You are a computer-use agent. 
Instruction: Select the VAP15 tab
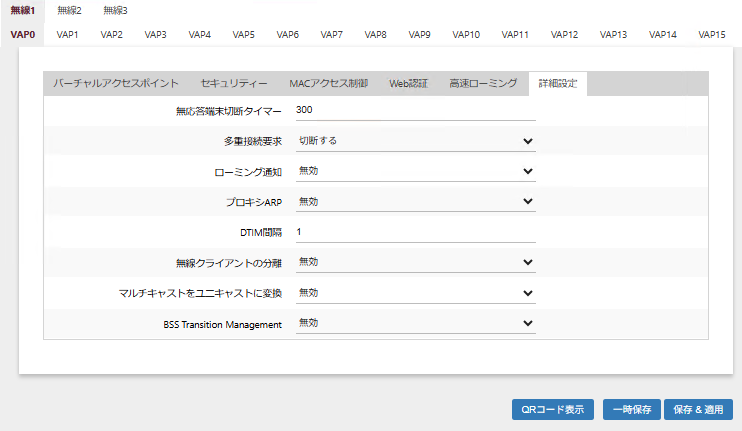click(712, 34)
